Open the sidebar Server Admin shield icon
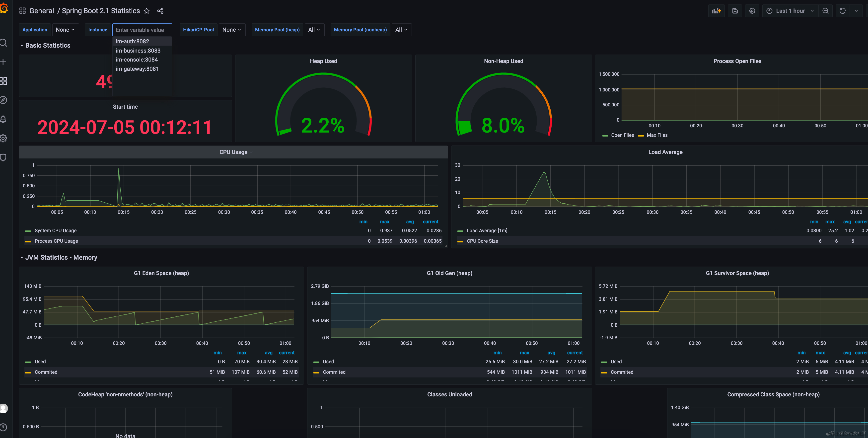Viewport: 868px width, 438px height. tap(3, 157)
